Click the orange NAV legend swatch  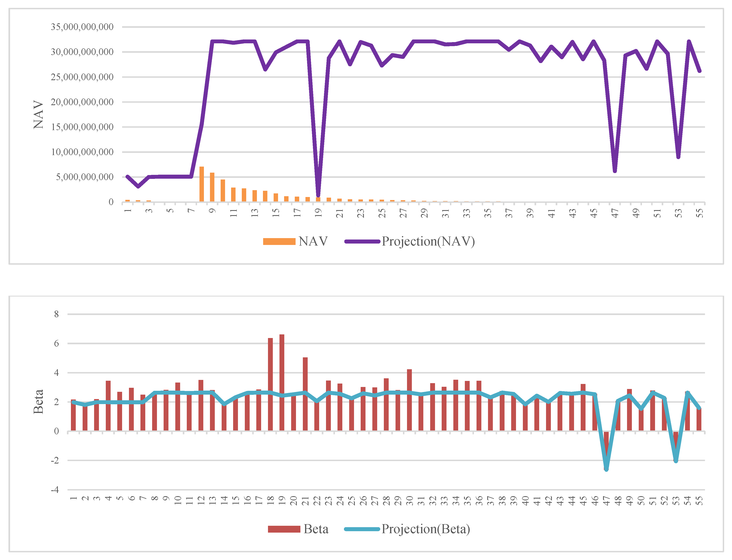pos(279,242)
